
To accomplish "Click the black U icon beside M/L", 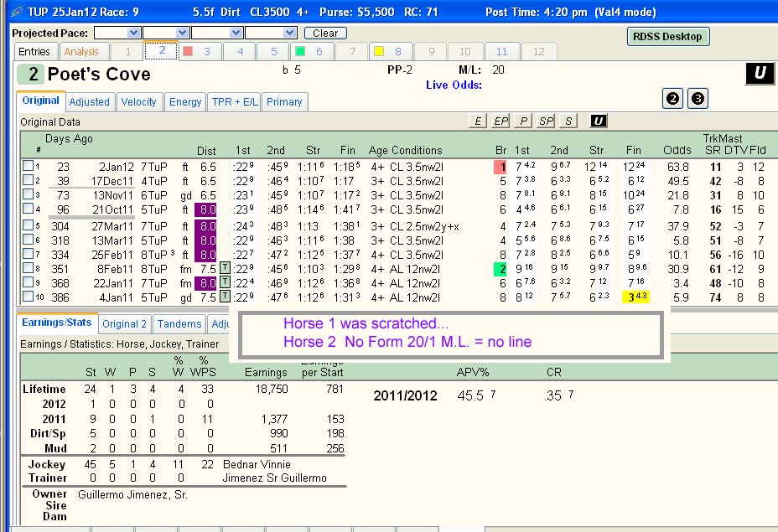I will pos(760,74).
